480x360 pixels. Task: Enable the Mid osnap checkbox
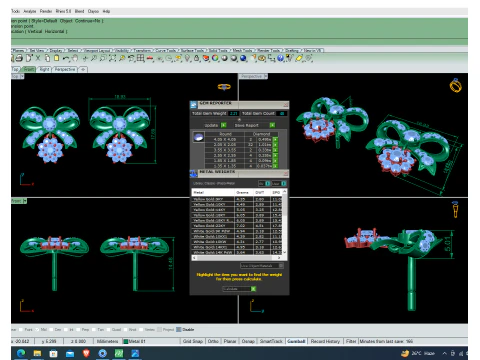[x=37, y=329]
